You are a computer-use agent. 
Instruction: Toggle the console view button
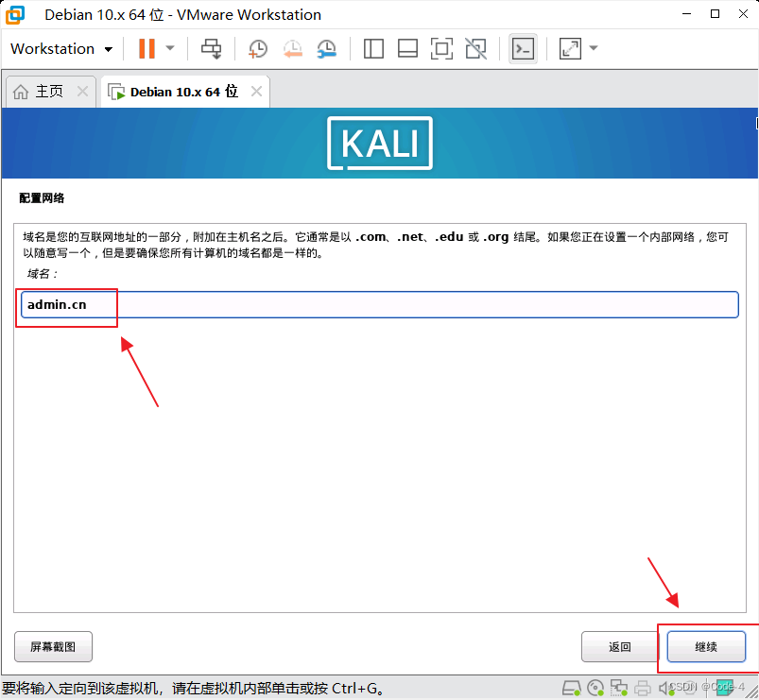click(523, 48)
